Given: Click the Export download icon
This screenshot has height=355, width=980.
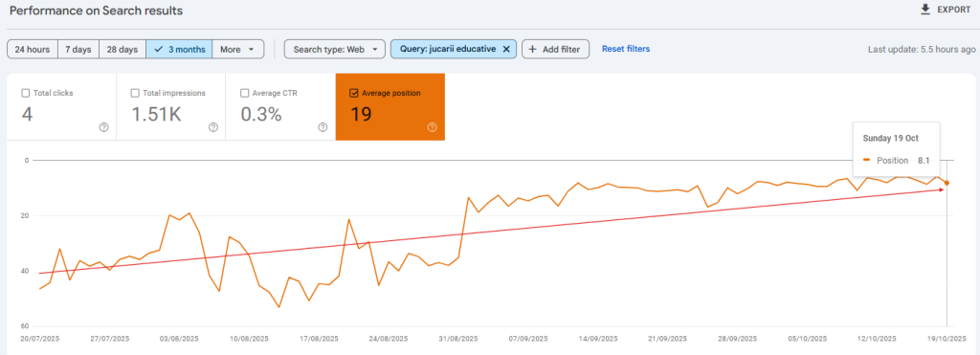Looking at the screenshot, I should (925, 10).
